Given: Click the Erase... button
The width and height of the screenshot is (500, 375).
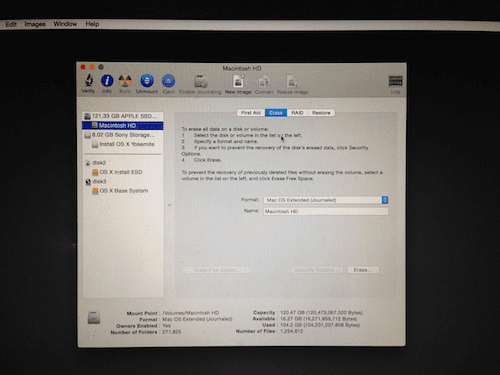Looking at the screenshot, I should click(x=363, y=270).
